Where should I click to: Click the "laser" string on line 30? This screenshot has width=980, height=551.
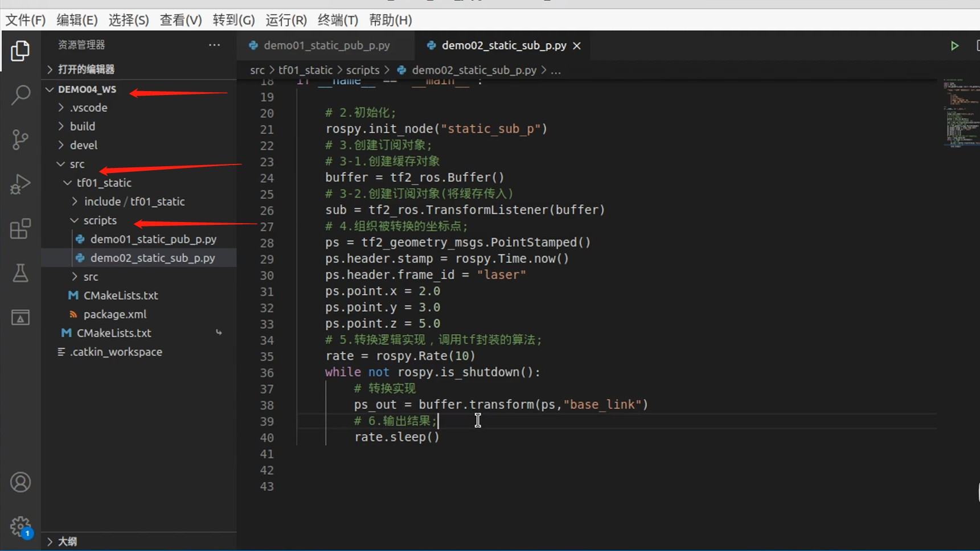(502, 275)
